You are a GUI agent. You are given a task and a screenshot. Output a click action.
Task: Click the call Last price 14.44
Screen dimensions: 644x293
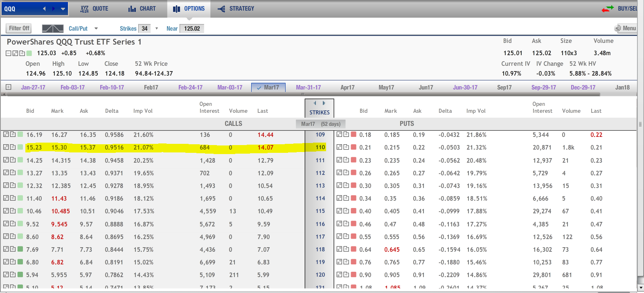[266, 134]
